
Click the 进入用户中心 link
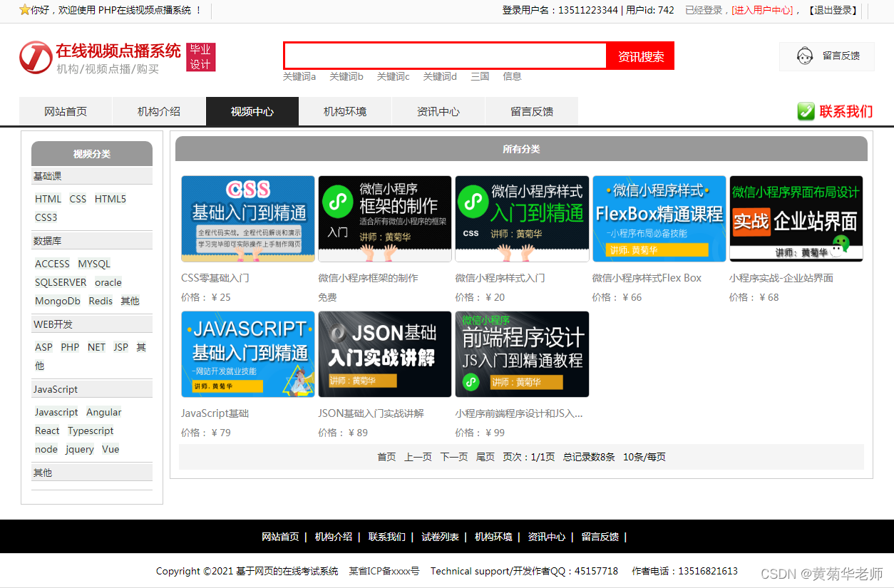click(x=762, y=10)
